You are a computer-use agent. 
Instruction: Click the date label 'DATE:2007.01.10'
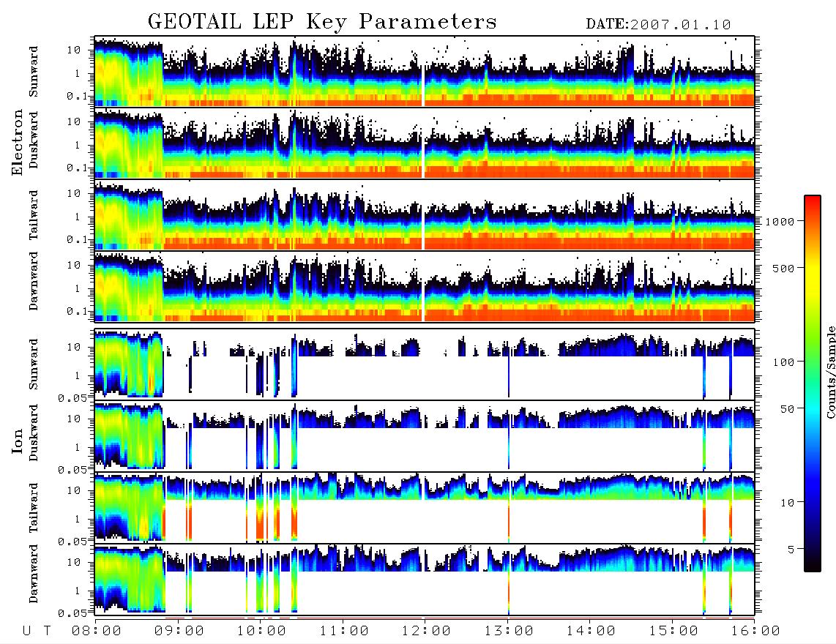(658, 24)
